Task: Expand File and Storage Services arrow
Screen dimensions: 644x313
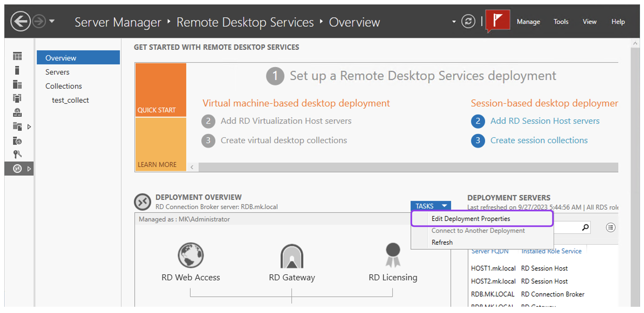Action: pos(29,127)
